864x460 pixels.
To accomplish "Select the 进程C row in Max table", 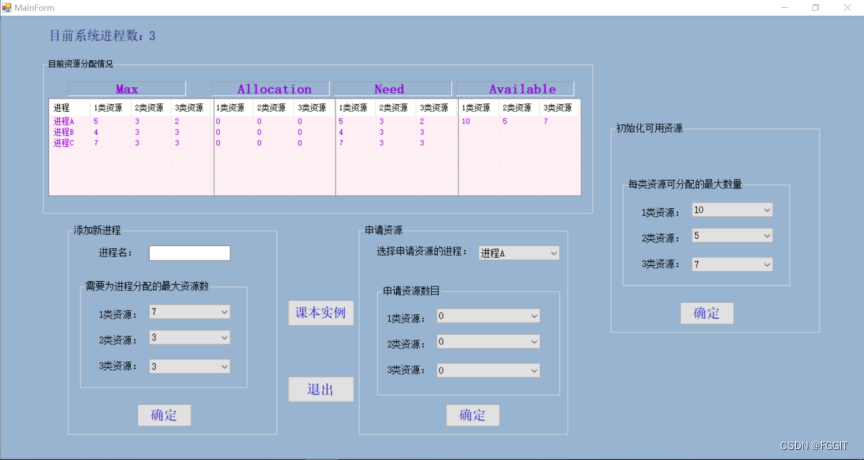I will (x=131, y=143).
